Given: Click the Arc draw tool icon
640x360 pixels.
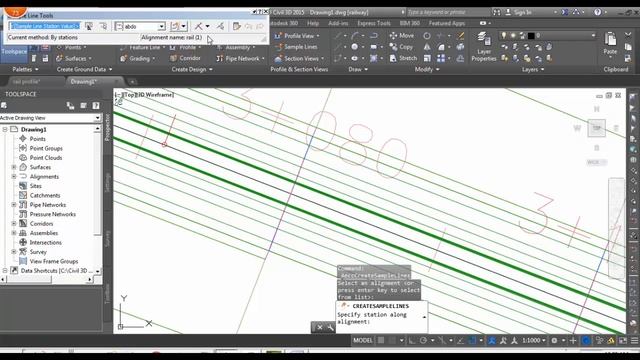Looking at the screenshot, I should (x=355, y=36).
